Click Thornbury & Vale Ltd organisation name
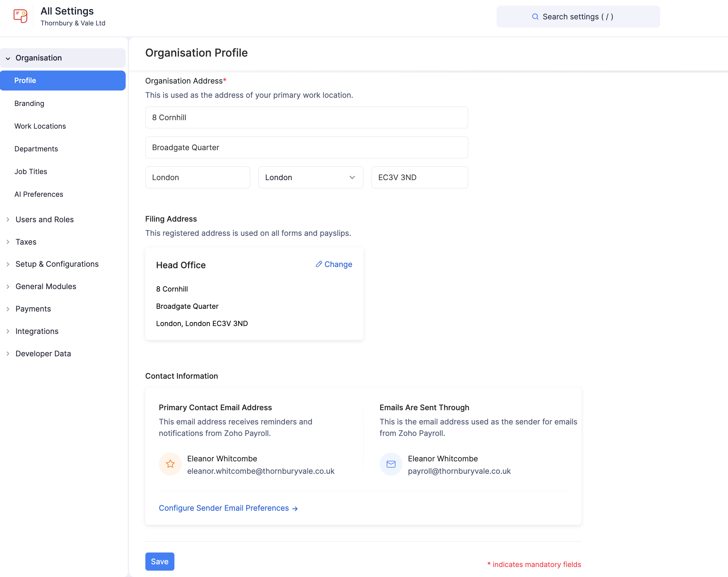 pos(73,23)
